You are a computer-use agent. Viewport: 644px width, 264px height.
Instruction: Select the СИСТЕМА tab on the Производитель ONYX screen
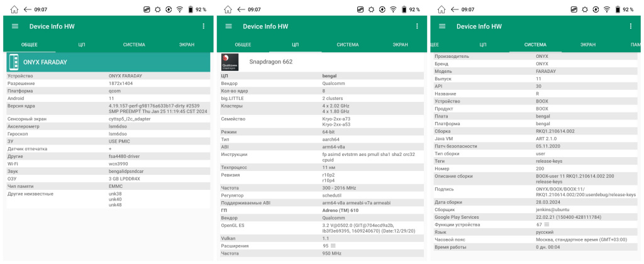536,45
